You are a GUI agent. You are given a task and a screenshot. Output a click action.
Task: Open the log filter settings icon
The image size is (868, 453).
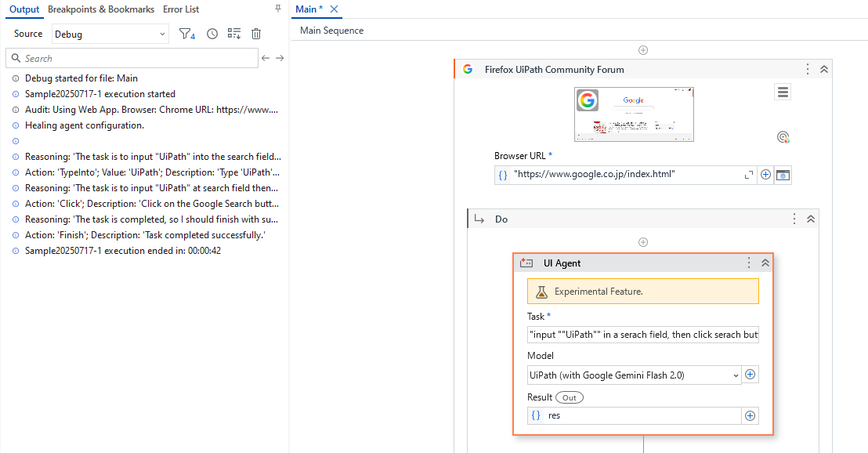(x=186, y=34)
